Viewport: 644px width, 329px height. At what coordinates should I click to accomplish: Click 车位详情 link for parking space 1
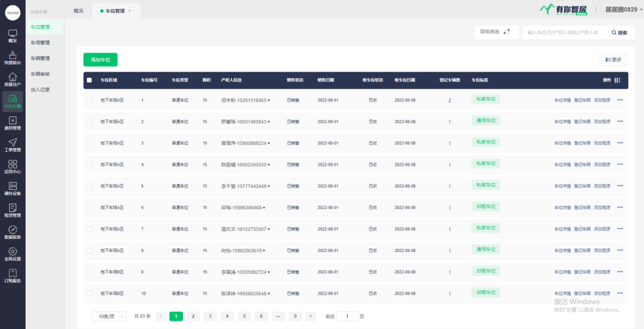click(x=562, y=100)
